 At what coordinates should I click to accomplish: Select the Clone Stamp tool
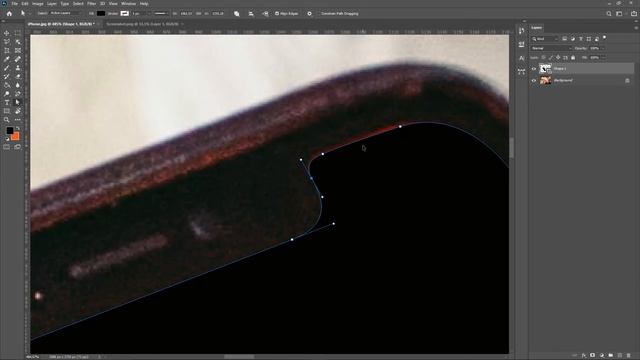tap(18, 68)
